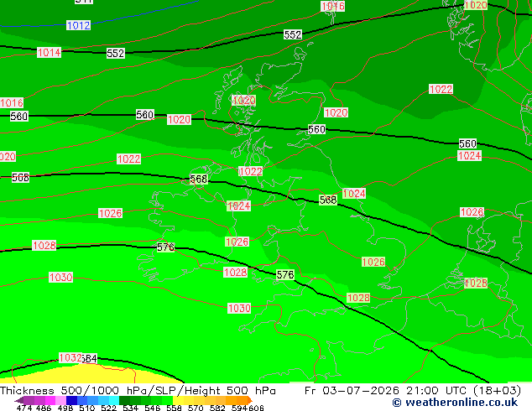
Task: Click the 552 label next to the 1014 label
Action: point(116,53)
